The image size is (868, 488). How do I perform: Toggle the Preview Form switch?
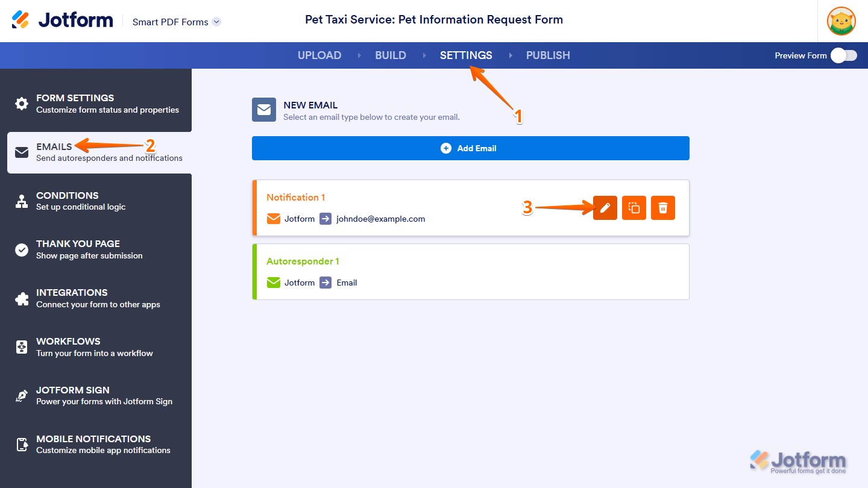pos(844,55)
